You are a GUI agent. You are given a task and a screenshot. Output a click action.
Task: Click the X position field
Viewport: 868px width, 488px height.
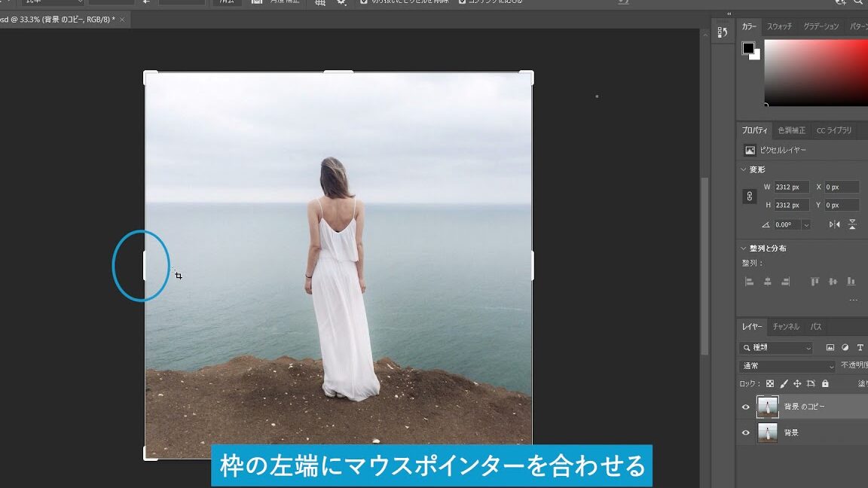(x=842, y=187)
